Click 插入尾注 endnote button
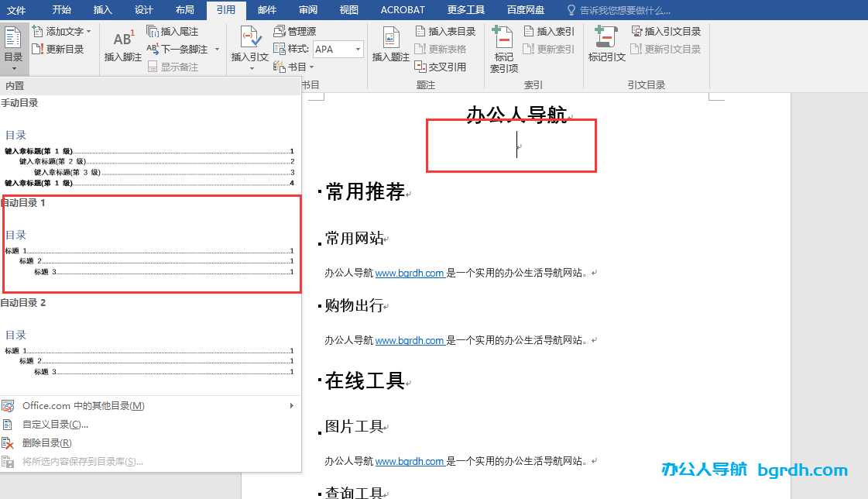This screenshot has width=868, height=499. pyautogui.click(x=172, y=32)
